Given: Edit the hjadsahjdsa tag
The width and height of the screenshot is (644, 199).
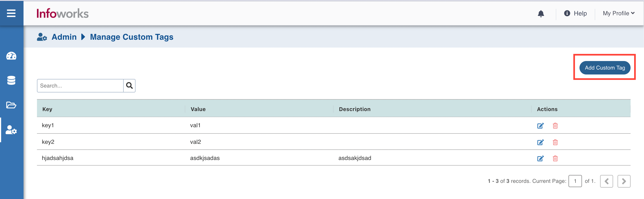Looking at the screenshot, I should (541, 158).
